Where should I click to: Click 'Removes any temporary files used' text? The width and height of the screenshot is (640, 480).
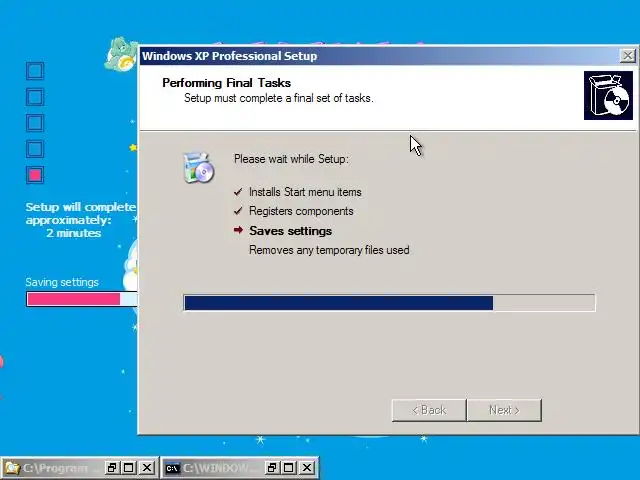(329, 250)
